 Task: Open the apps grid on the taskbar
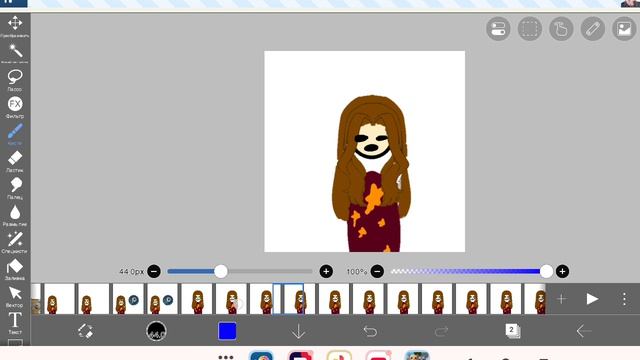coord(226,357)
